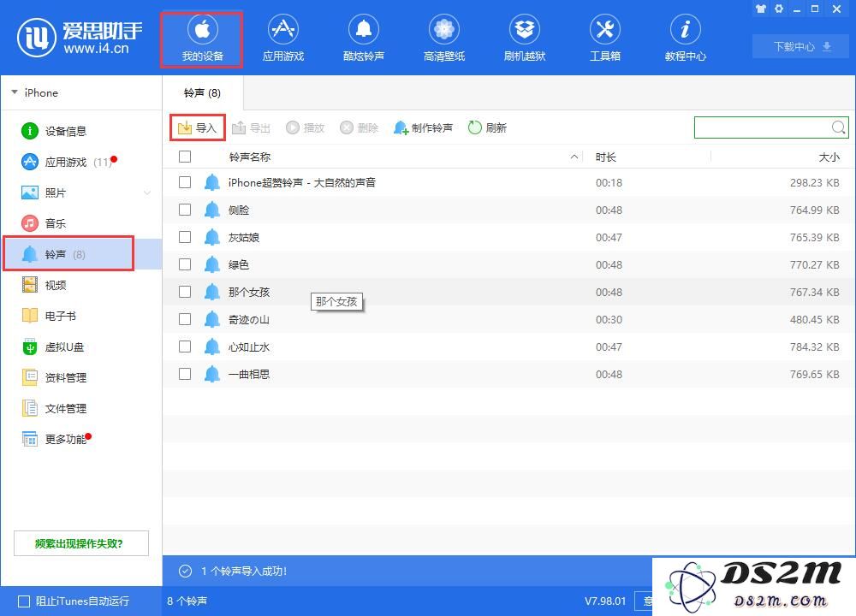Click the bell icon beside 侧脸

click(x=211, y=210)
